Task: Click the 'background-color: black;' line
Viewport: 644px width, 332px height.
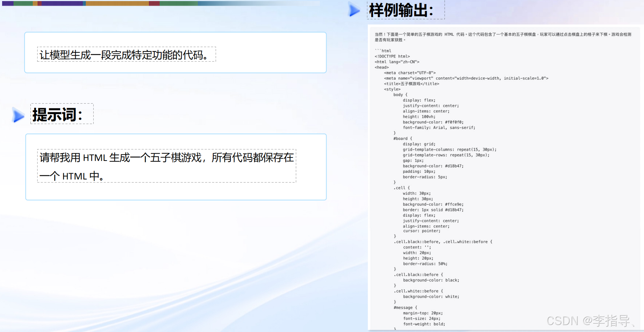Action: coord(431,280)
